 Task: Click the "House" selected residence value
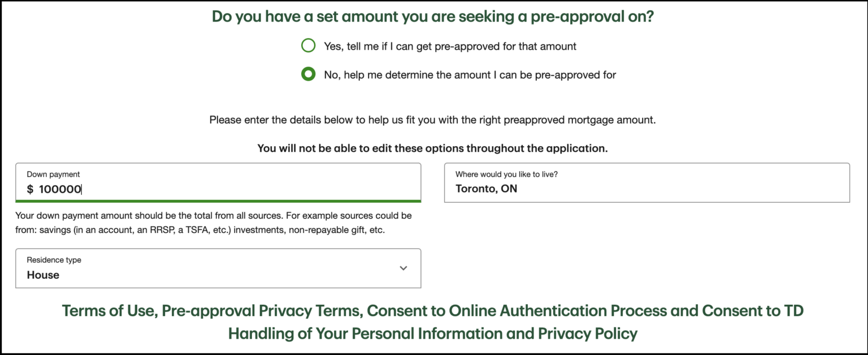tap(43, 275)
